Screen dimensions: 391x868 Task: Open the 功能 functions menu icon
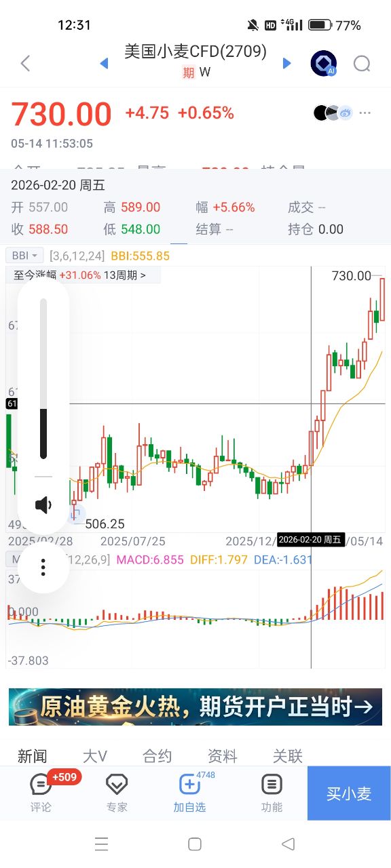(x=272, y=792)
